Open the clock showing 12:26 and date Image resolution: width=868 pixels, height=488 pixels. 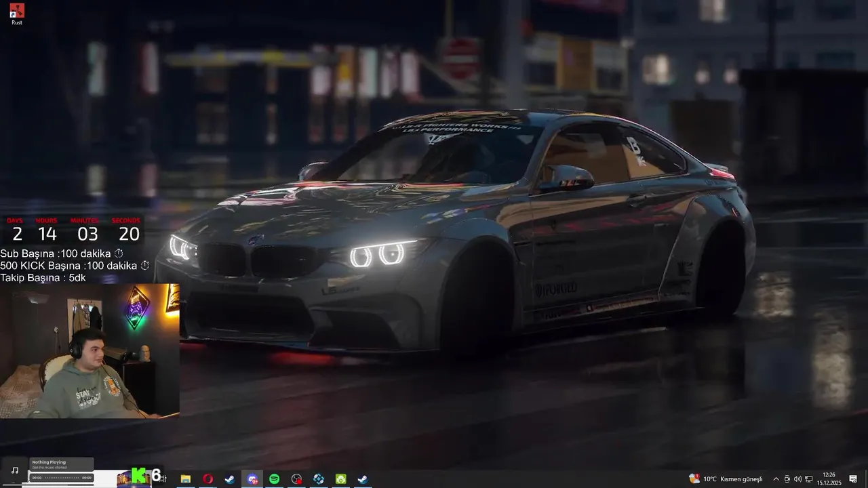click(x=829, y=479)
